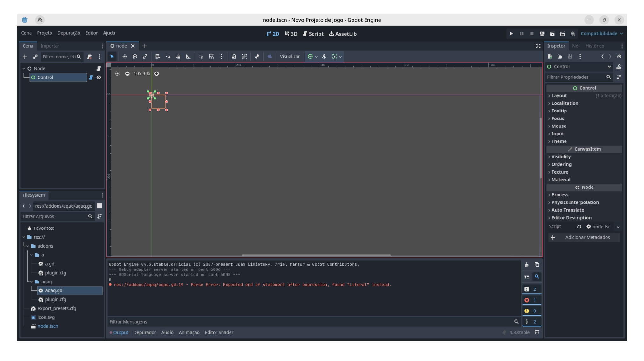
Task: Toggle warning messages filter in Output
Action: click(531, 311)
